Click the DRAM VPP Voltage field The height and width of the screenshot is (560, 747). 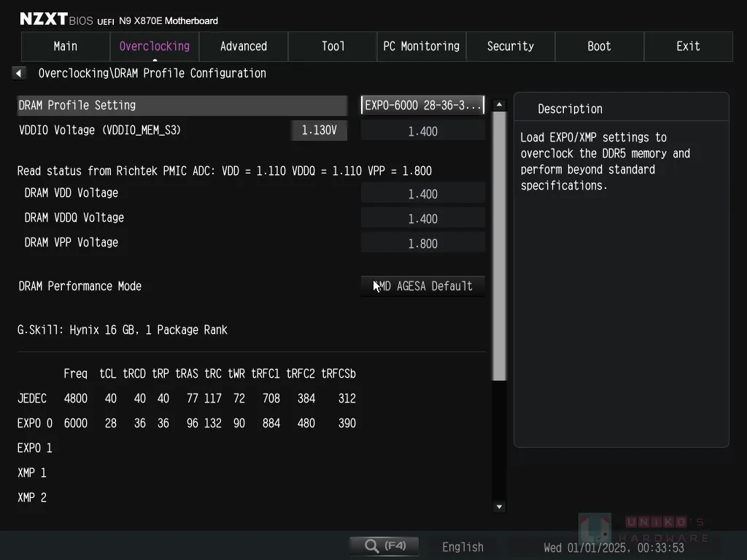coord(423,244)
